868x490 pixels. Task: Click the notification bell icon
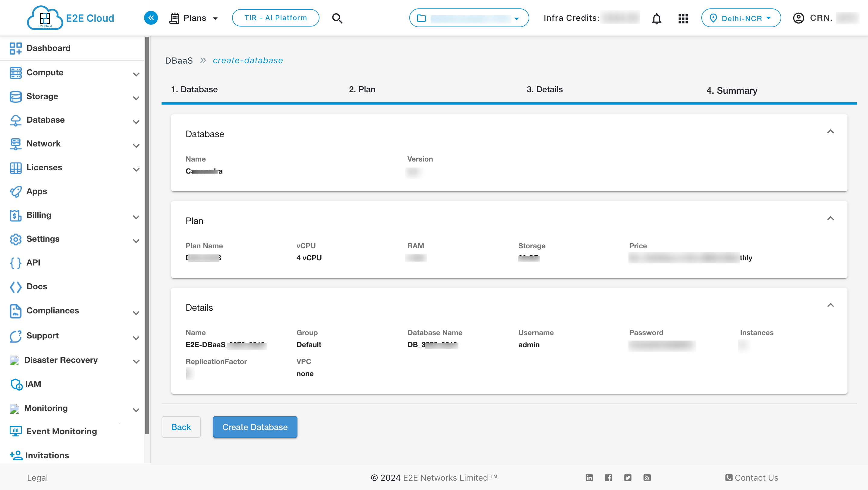656,18
